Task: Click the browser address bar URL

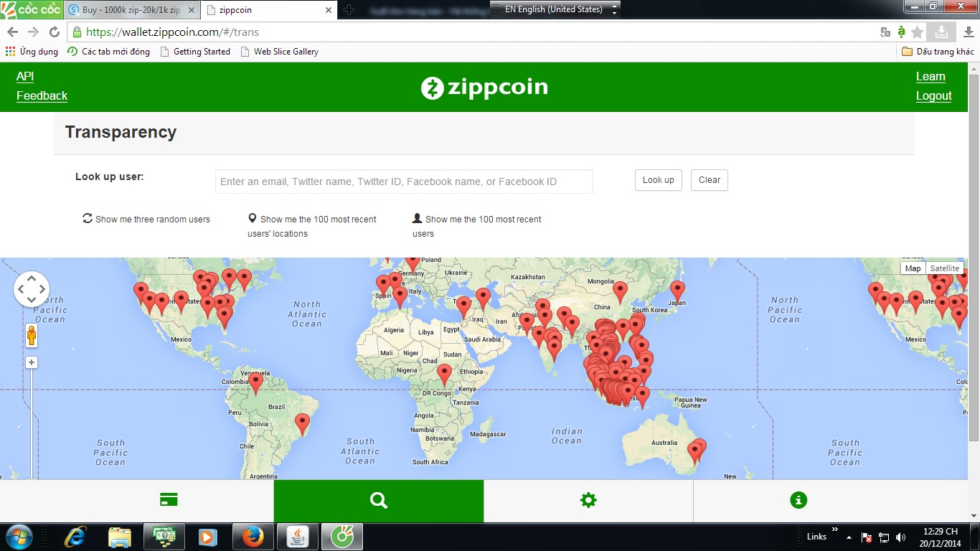Action: [172, 32]
